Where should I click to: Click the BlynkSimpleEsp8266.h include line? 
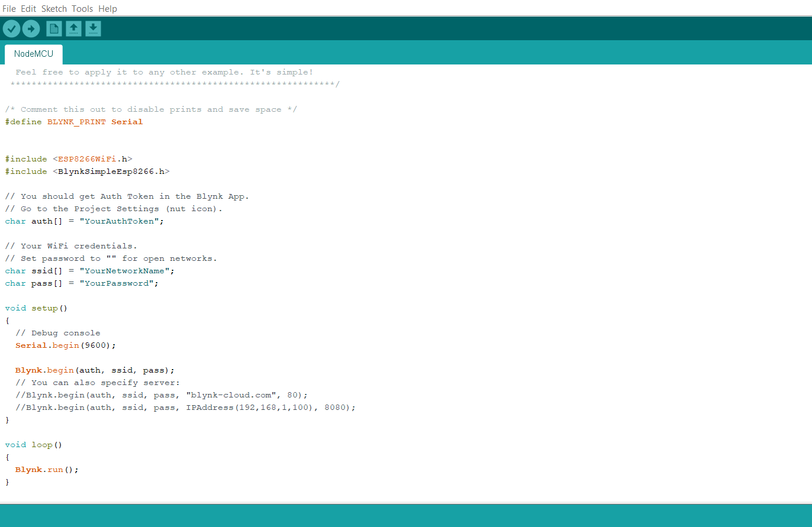[88, 172]
